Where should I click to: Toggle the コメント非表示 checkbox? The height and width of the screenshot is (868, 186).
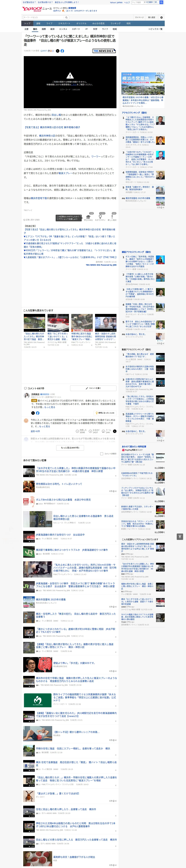pyautogui.click(x=102, y=454)
